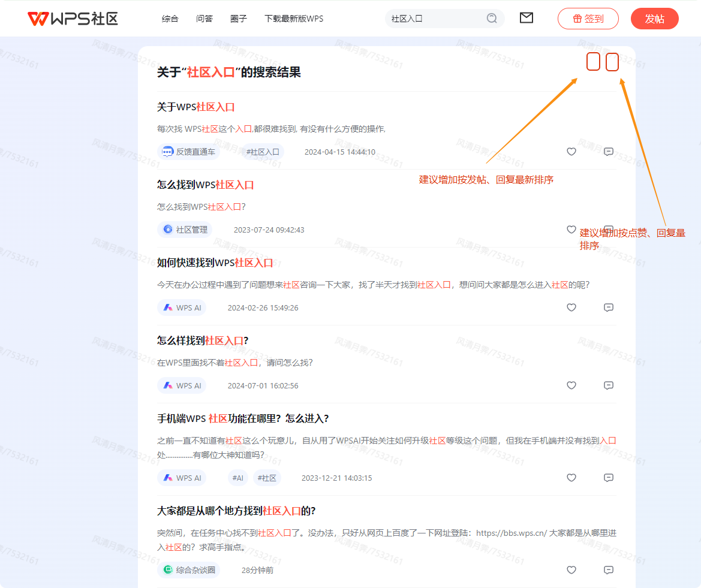Click the #社区入口 topic tag
The image size is (701, 588).
pos(263,152)
